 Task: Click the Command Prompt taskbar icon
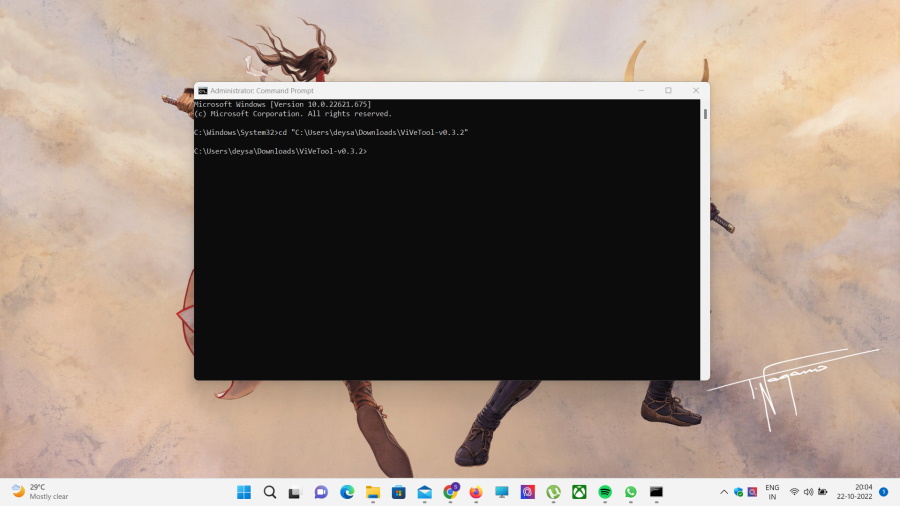click(x=656, y=492)
